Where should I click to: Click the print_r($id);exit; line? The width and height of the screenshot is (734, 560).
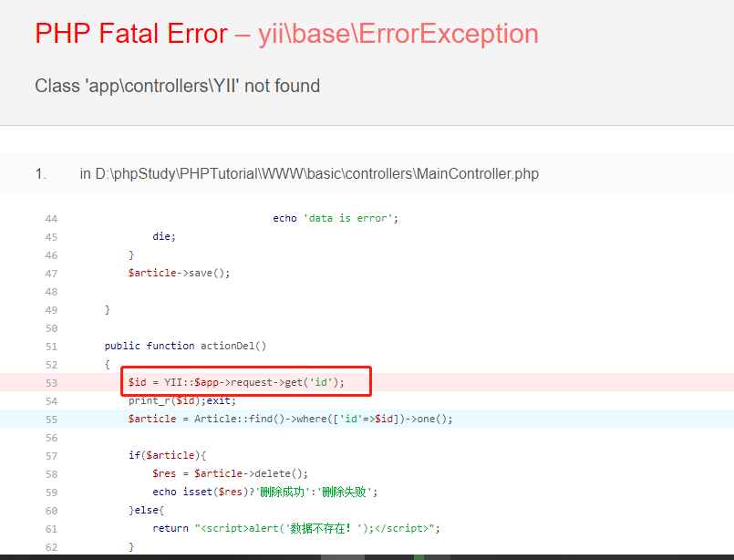182,400
